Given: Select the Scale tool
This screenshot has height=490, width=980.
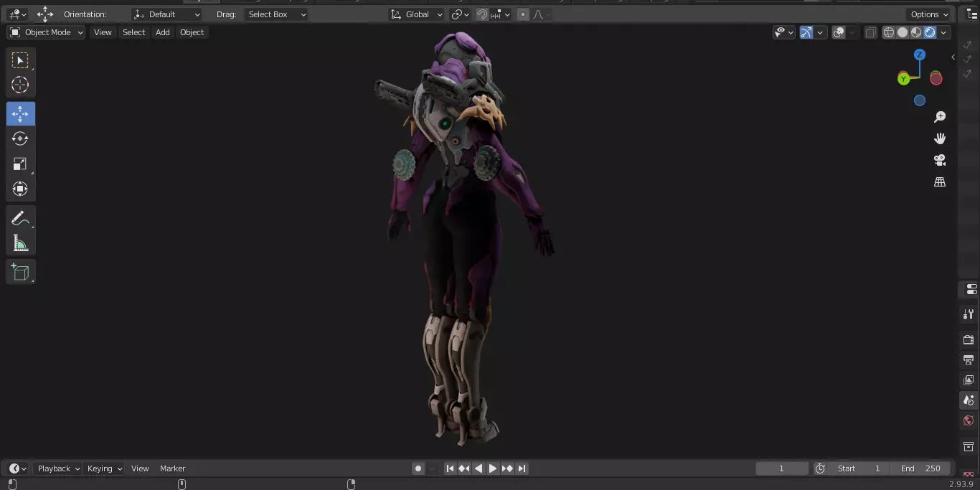Looking at the screenshot, I should point(20,164).
